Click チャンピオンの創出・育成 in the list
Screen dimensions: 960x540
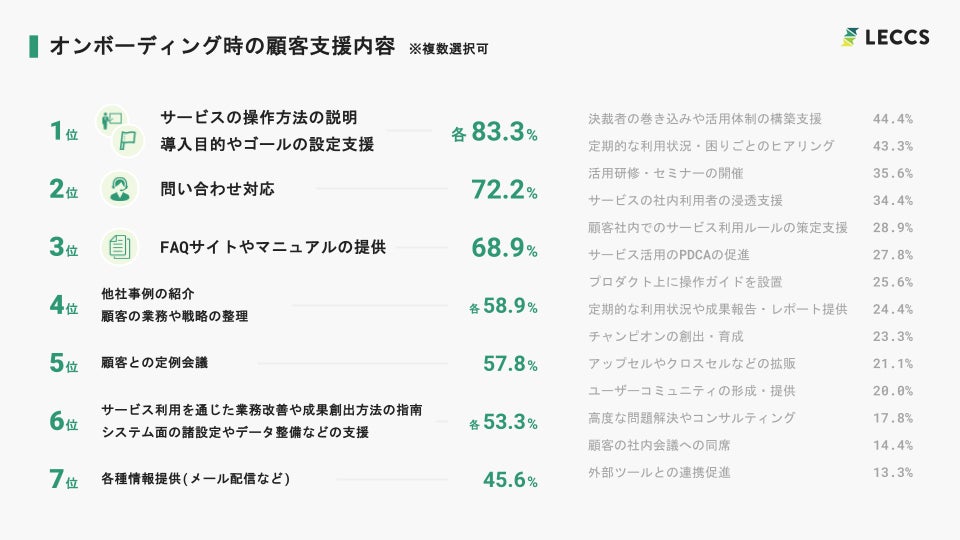coord(666,336)
